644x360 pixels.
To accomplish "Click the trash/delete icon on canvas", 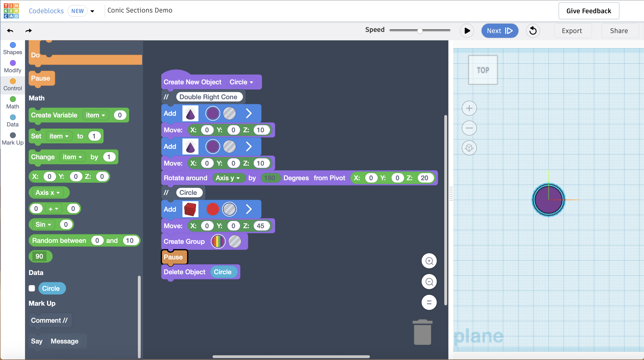I will 422,332.
